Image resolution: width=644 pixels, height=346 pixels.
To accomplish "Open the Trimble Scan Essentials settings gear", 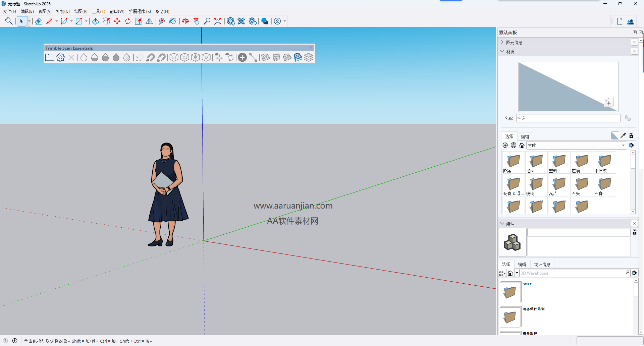I will click(x=60, y=57).
